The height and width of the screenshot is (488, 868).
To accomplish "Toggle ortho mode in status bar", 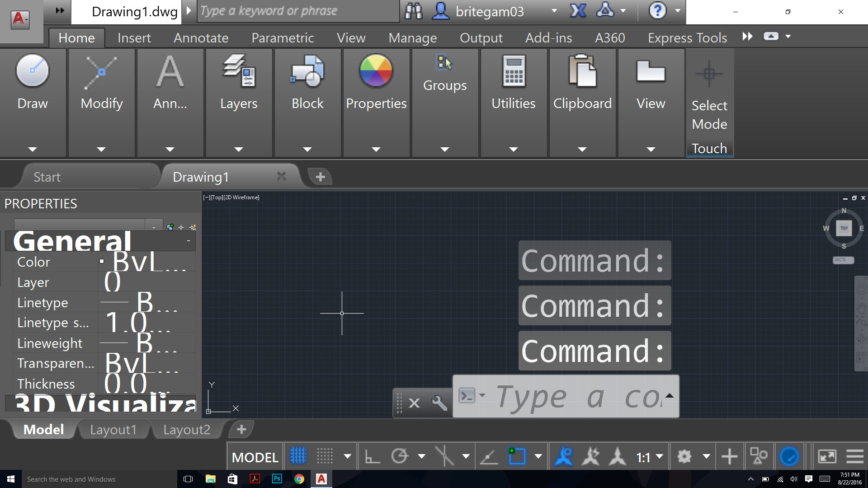I will 372,457.
